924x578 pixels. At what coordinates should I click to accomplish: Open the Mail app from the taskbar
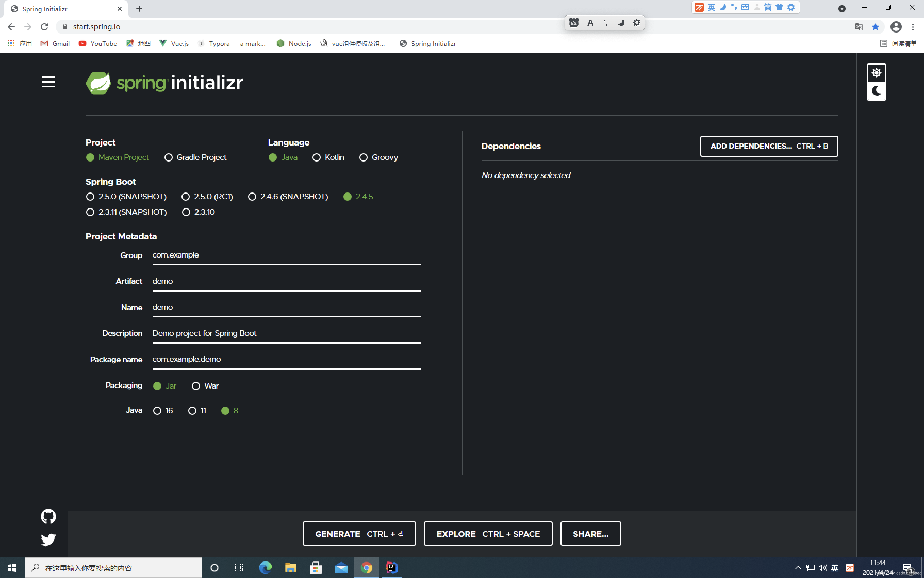coord(341,568)
